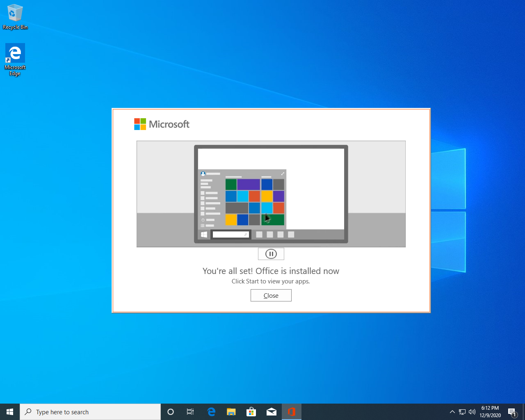Click the taskbar search box
525x420 pixels.
pyautogui.click(x=90, y=412)
